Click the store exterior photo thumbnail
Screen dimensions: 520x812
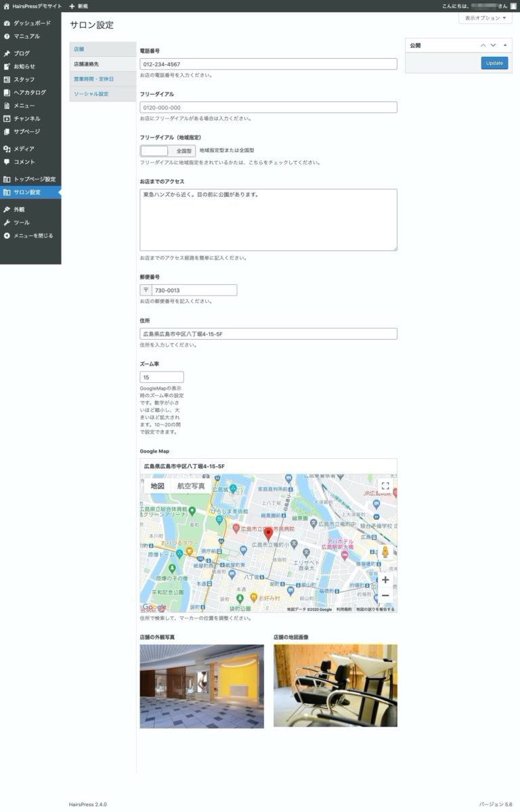(x=202, y=685)
